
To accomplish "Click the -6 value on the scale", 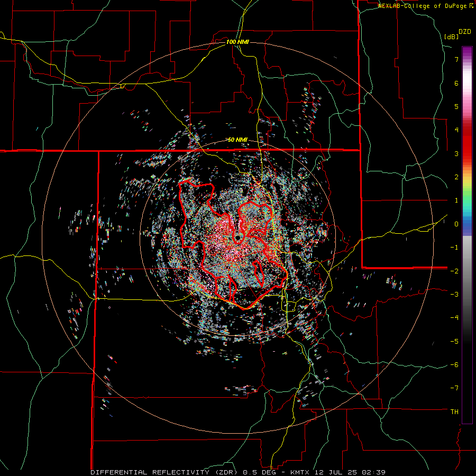I will (454, 365).
